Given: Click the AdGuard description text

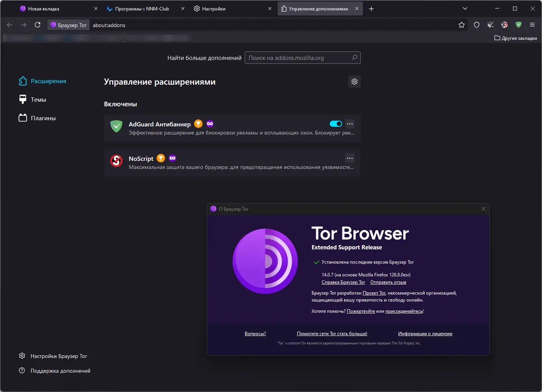Looking at the screenshot, I should coord(242,133).
